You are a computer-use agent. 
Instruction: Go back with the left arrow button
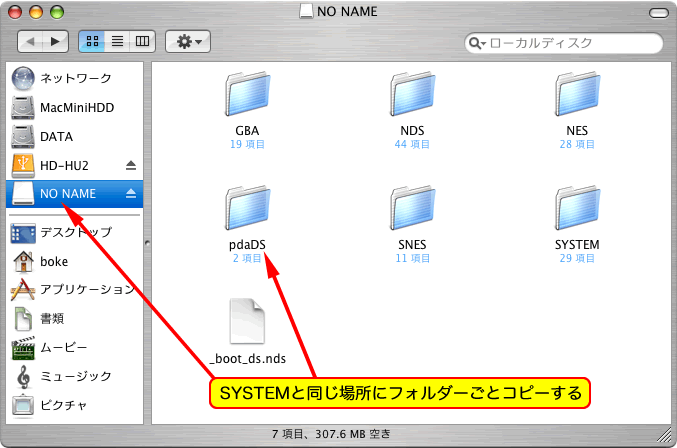point(30,41)
